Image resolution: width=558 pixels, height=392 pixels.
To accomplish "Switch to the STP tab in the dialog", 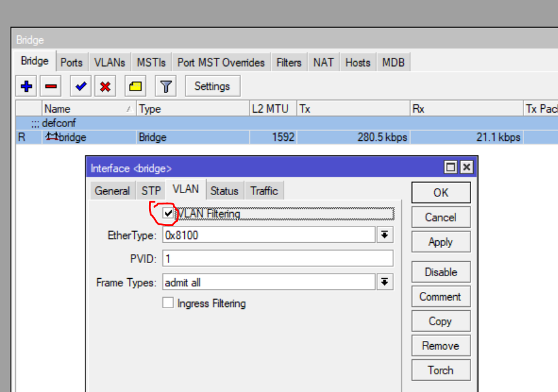I will [150, 190].
